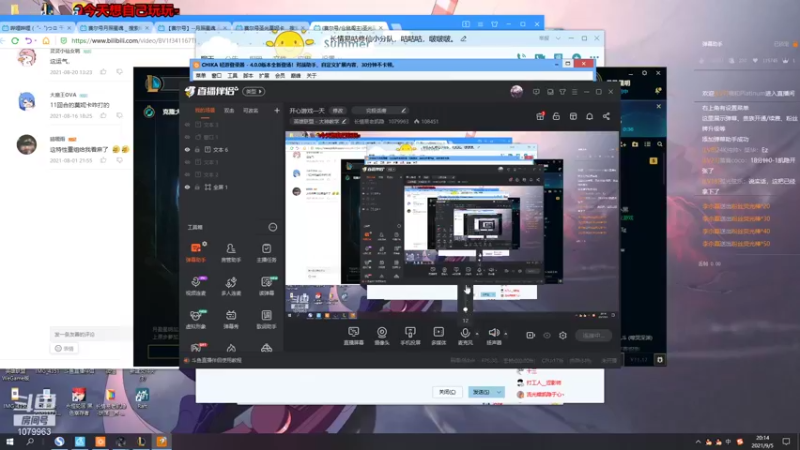This screenshot has width=800, height=450.
Task: Click the layout grid icon beside bell
Action: pos(573,116)
